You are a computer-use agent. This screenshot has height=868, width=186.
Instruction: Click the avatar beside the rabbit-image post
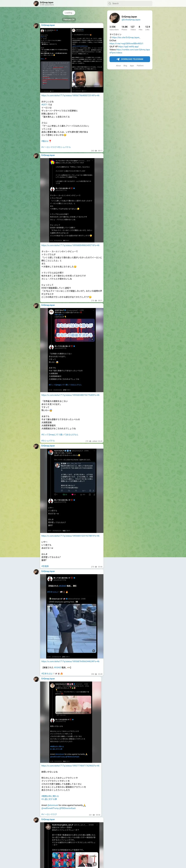click(36, 679)
